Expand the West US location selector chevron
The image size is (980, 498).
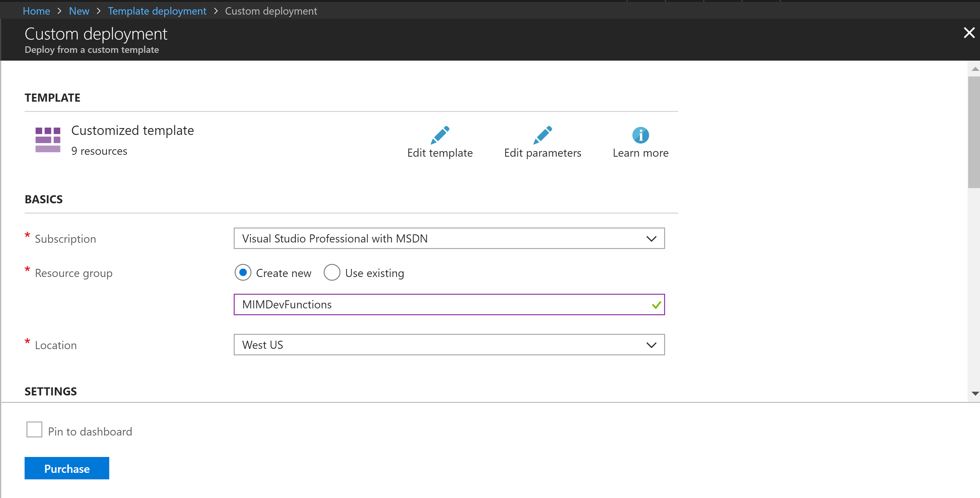click(651, 344)
